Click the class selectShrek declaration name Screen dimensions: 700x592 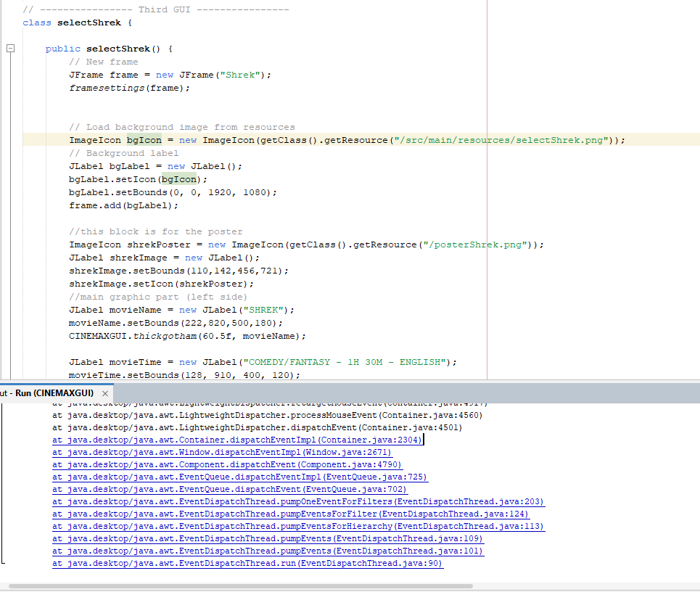[x=88, y=22]
